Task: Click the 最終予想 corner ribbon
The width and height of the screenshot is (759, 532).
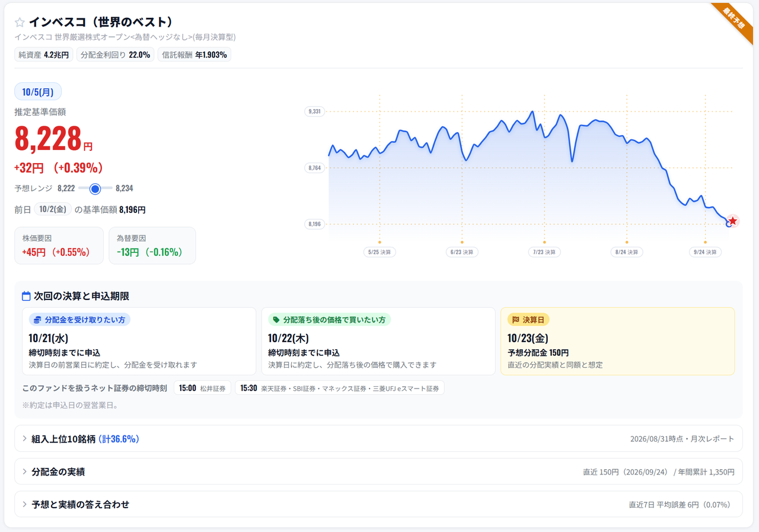Action: click(734, 21)
